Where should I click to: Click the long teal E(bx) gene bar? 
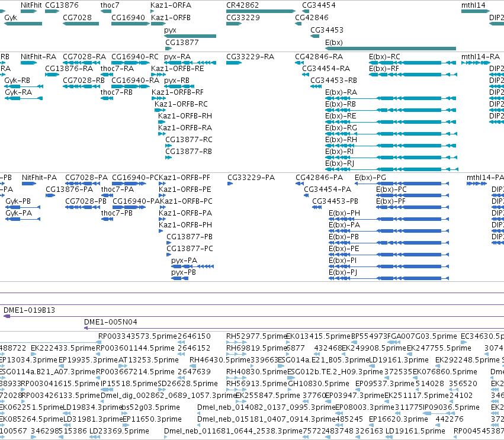pos(390,49)
